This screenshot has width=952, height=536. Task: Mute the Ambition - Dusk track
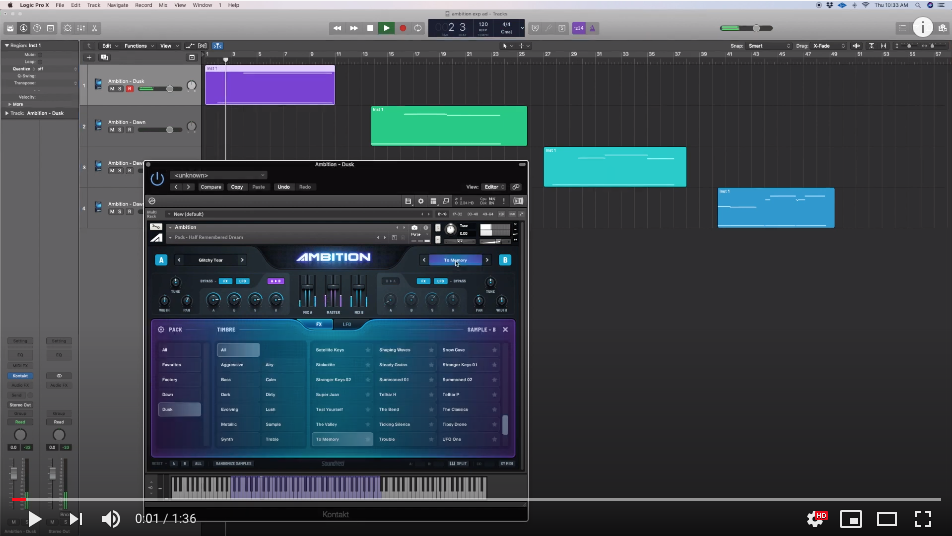(x=112, y=89)
